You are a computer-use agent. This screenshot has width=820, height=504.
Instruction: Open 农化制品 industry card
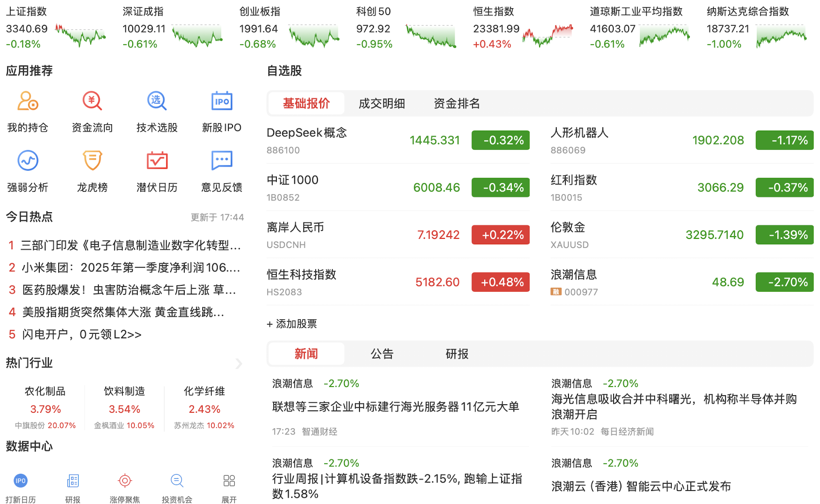(x=45, y=408)
